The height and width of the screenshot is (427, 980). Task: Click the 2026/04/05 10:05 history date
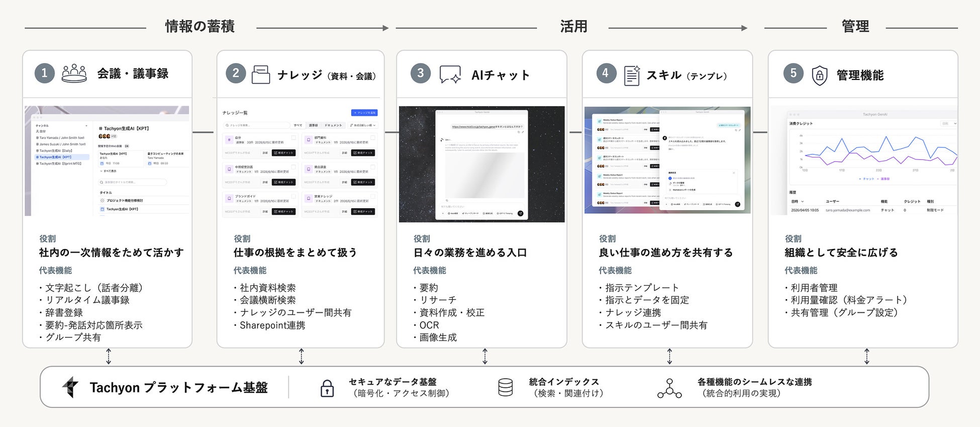(805, 210)
